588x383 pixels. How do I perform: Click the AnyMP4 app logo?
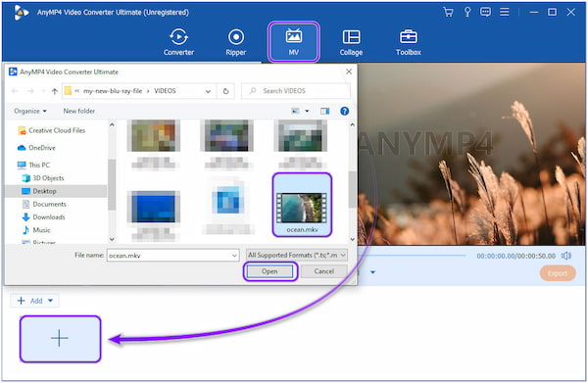[x=21, y=13]
